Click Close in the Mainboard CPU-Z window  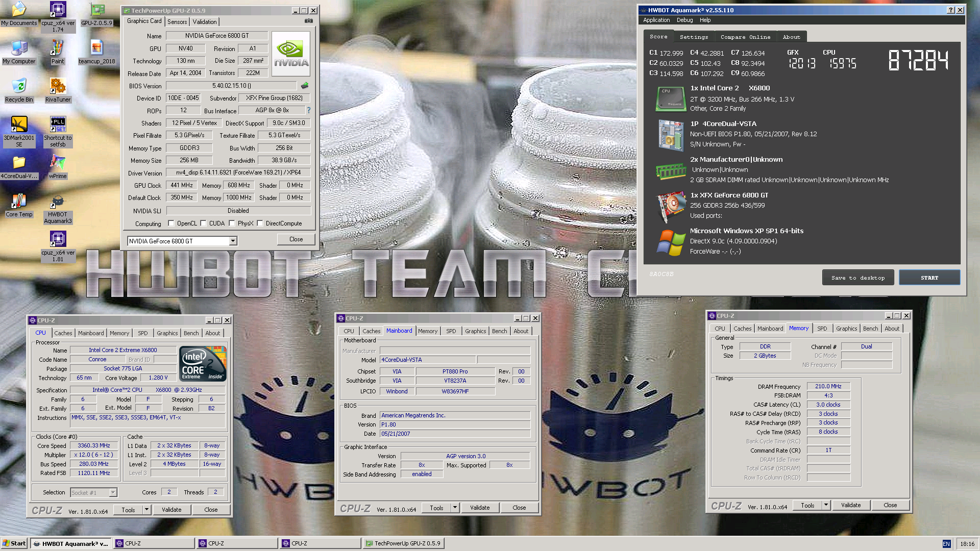[519, 507]
